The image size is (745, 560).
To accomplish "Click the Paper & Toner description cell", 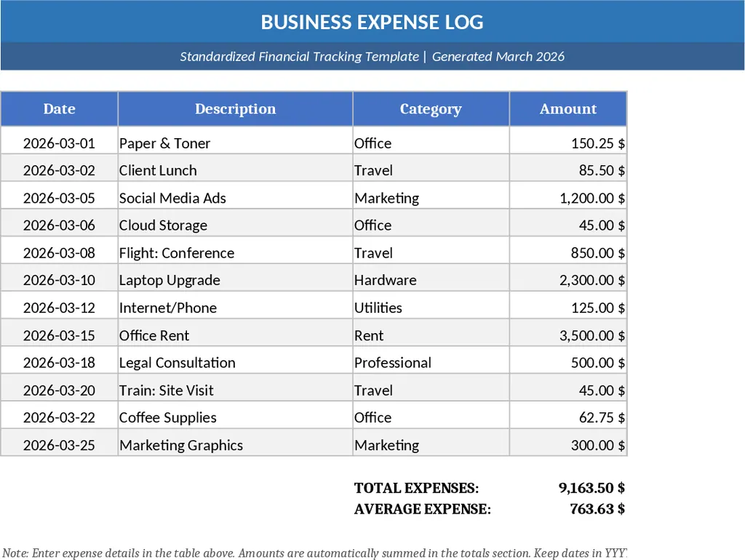I will pos(164,143).
